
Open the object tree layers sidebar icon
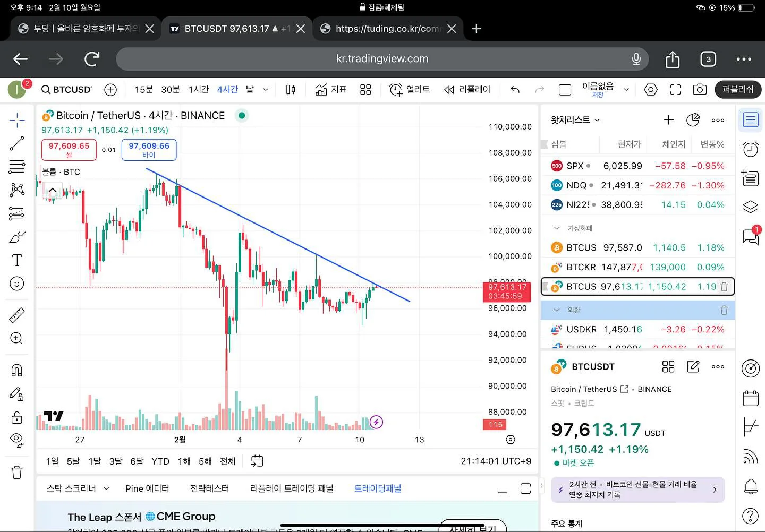(750, 207)
